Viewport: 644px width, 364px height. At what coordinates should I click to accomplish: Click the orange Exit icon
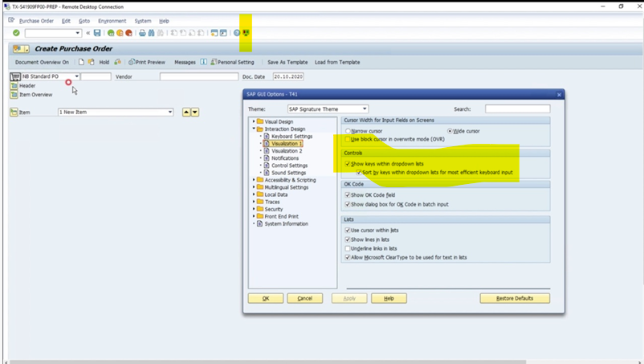[x=120, y=33]
